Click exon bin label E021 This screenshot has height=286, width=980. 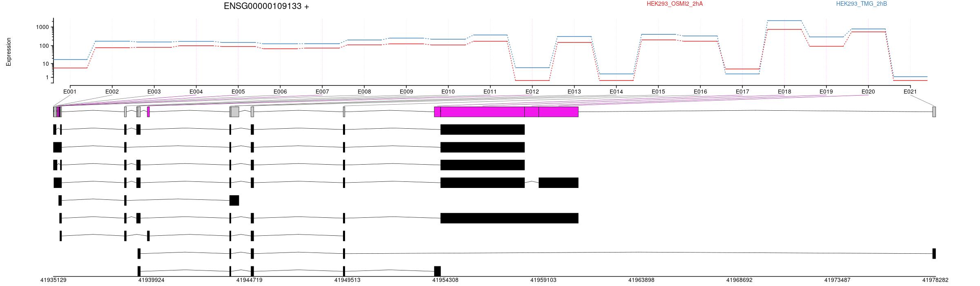coord(910,92)
